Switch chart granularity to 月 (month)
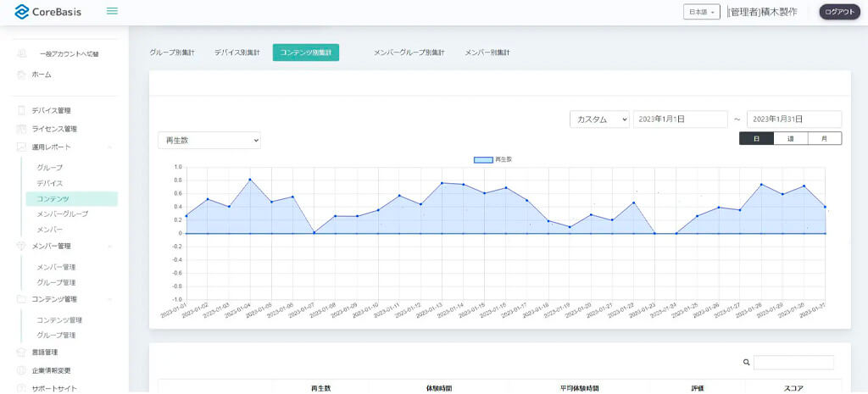 point(824,138)
